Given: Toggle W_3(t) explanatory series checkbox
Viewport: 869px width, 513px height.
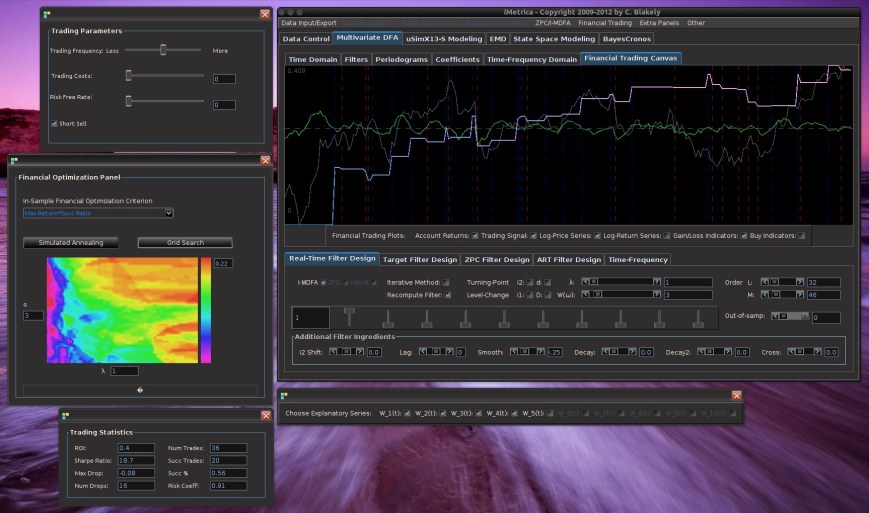Looking at the screenshot, I should point(476,413).
